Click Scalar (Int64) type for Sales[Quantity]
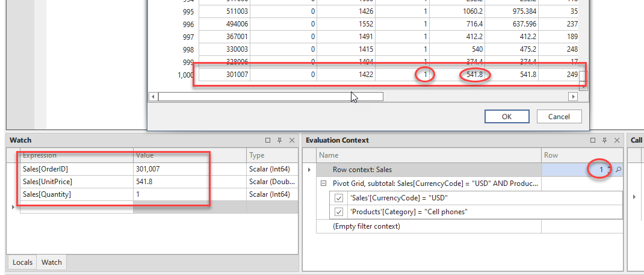 (x=272, y=194)
